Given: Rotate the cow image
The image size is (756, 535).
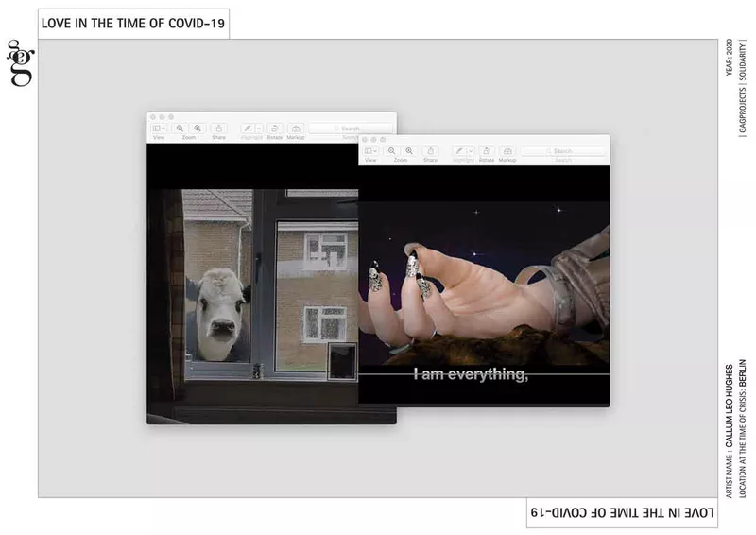Looking at the screenshot, I should (274, 128).
